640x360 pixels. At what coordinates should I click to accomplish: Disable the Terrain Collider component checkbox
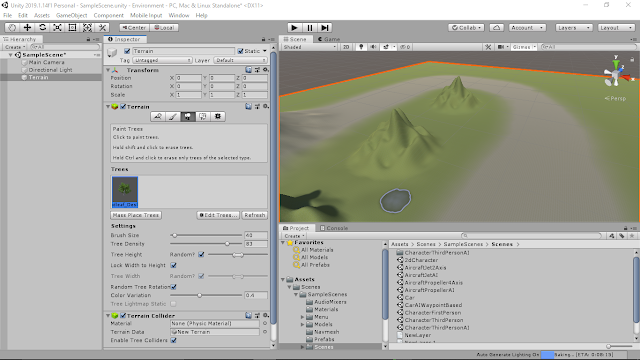coord(123,316)
